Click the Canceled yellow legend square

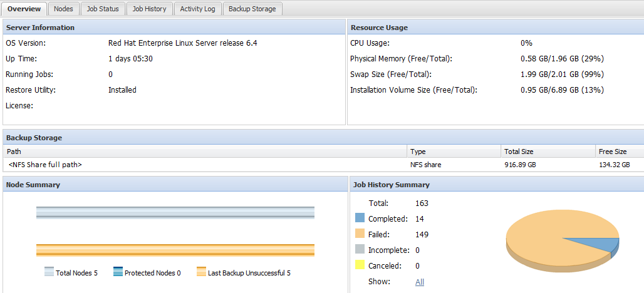click(360, 265)
